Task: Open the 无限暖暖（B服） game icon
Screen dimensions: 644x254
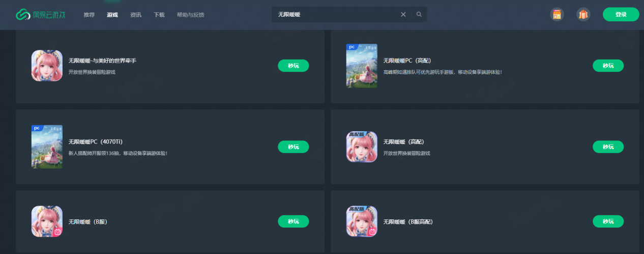Action: [47, 221]
